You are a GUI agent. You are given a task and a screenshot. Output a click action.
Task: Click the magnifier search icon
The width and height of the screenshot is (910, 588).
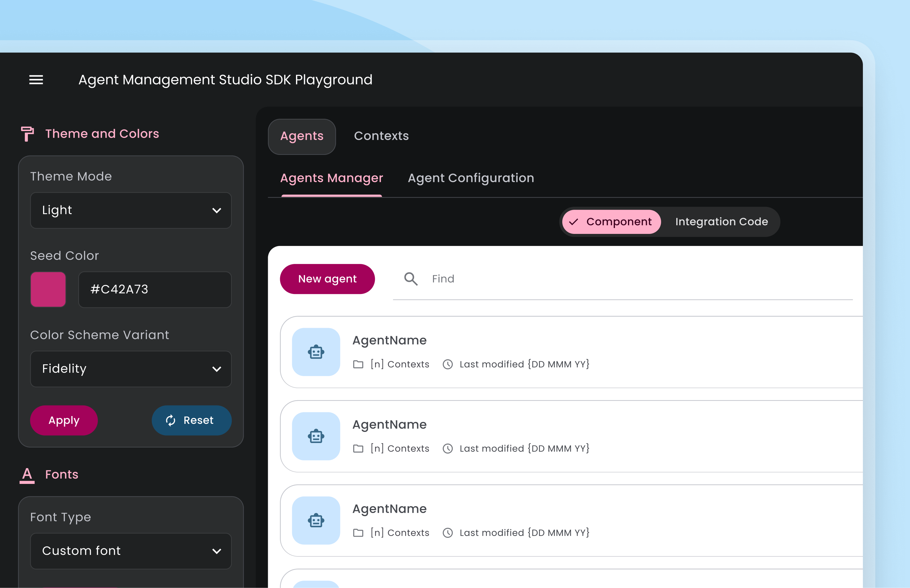pyautogui.click(x=411, y=279)
